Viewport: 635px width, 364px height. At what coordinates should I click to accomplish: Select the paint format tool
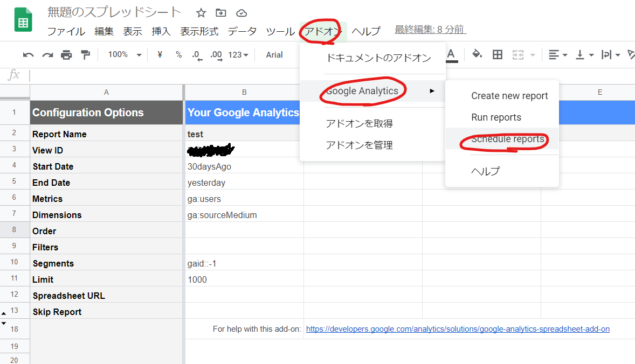point(86,55)
